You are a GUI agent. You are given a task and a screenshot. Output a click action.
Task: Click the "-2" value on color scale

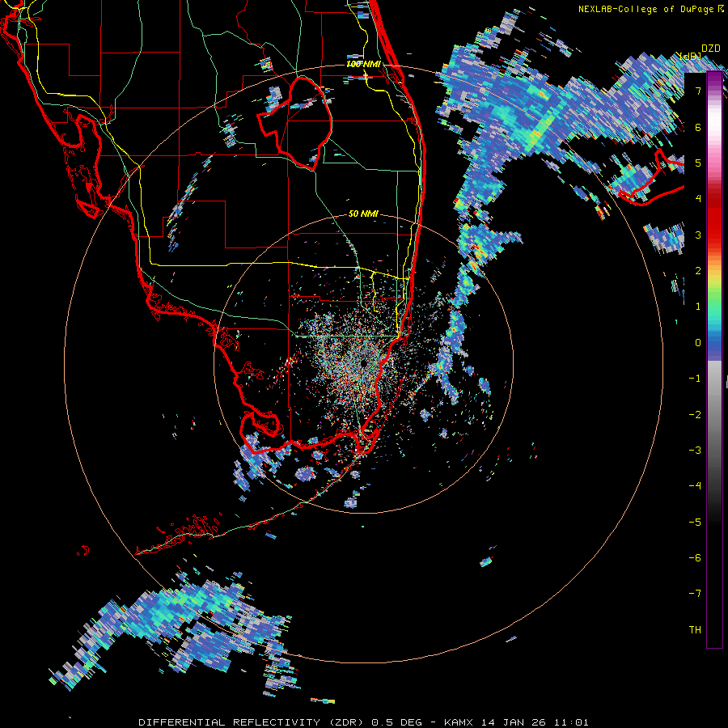[x=695, y=414]
